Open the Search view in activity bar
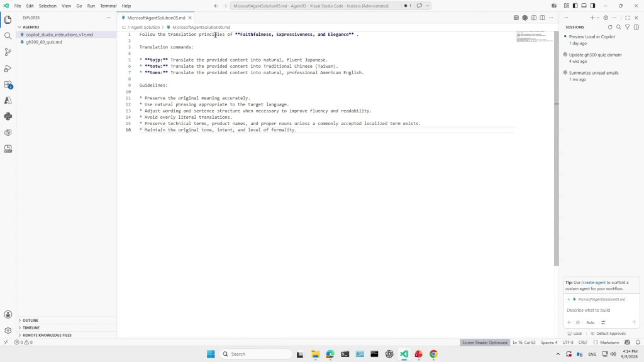Viewport: 644px width, 362px height. pyautogui.click(x=8, y=36)
